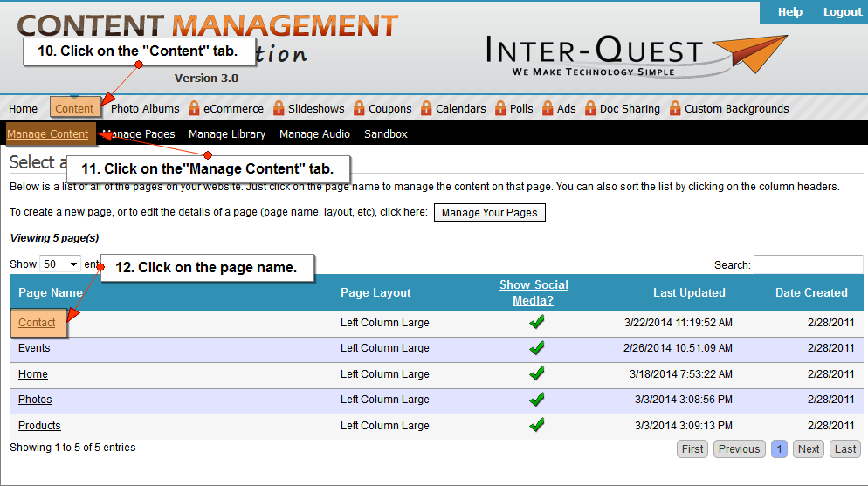
Task: Click the lock icon beside Calendars
Action: pos(426,108)
